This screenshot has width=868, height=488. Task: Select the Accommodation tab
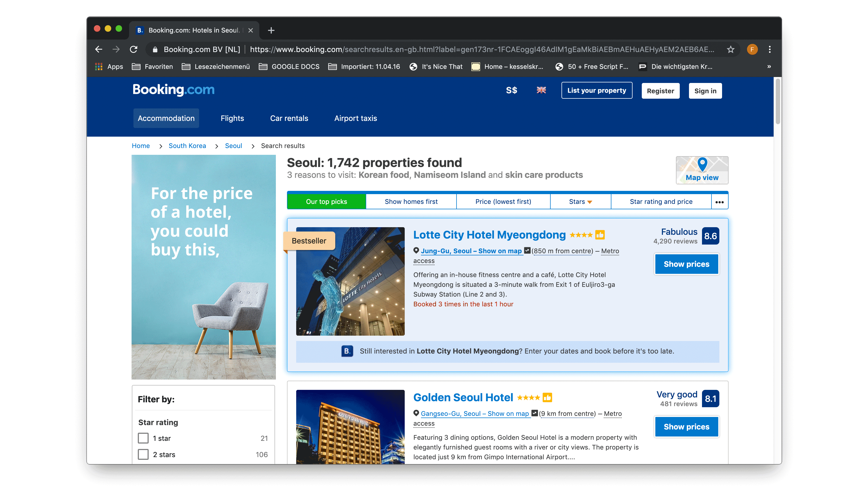[x=166, y=118]
